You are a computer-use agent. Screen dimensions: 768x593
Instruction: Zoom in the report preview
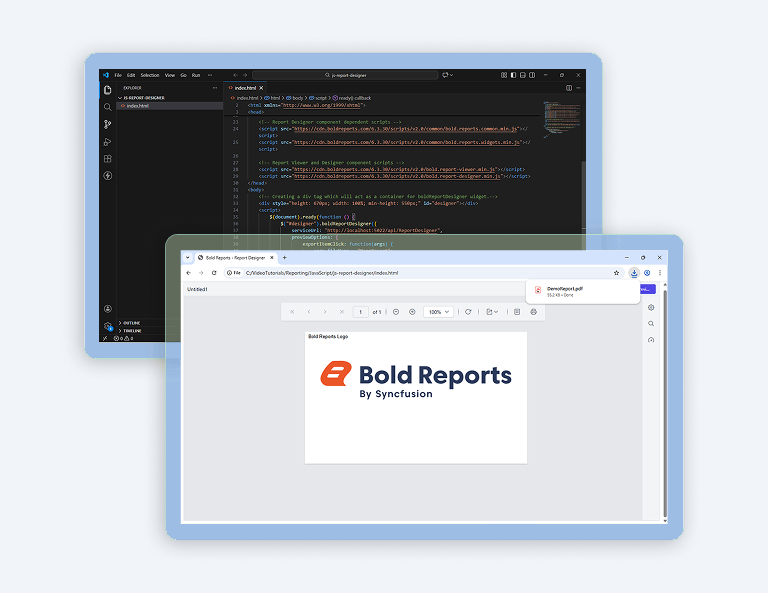[x=412, y=312]
